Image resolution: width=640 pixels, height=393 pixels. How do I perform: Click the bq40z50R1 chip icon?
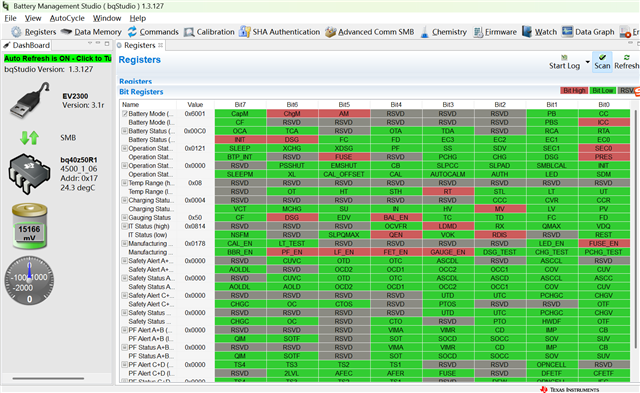coord(29,174)
